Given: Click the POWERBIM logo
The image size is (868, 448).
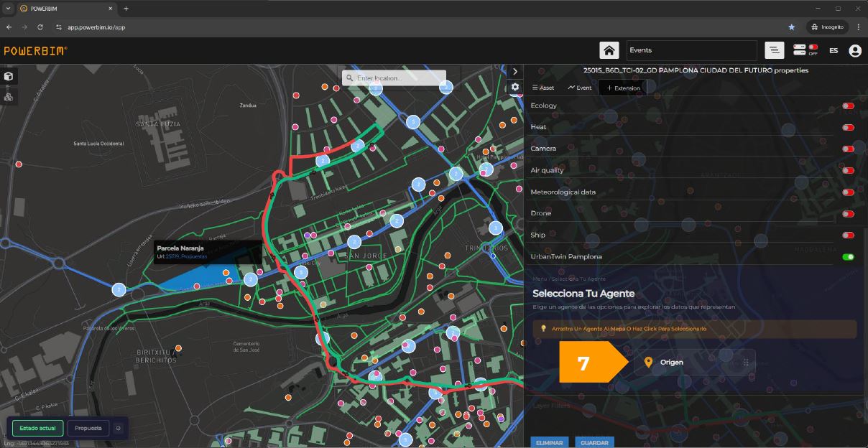Looking at the screenshot, I should (x=36, y=51).
